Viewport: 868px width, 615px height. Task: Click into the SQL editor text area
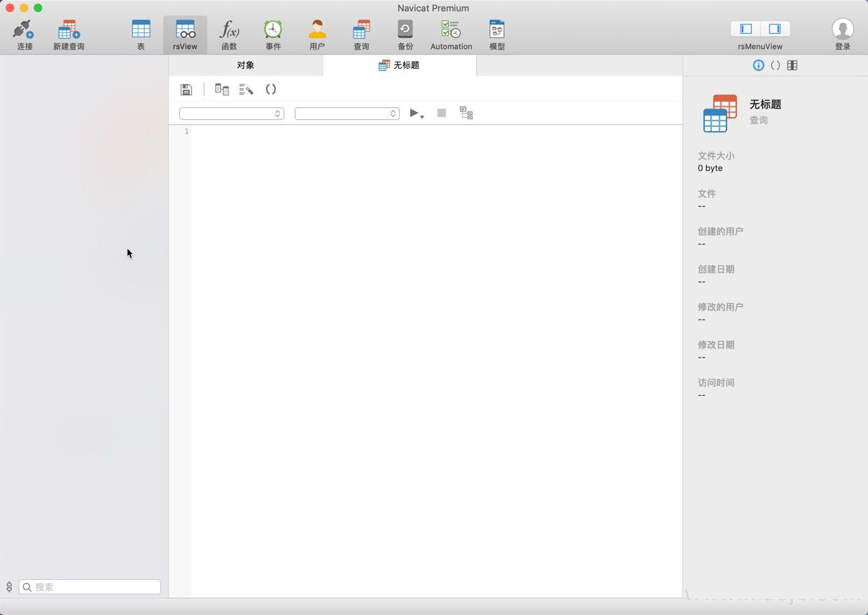point(437,361)
